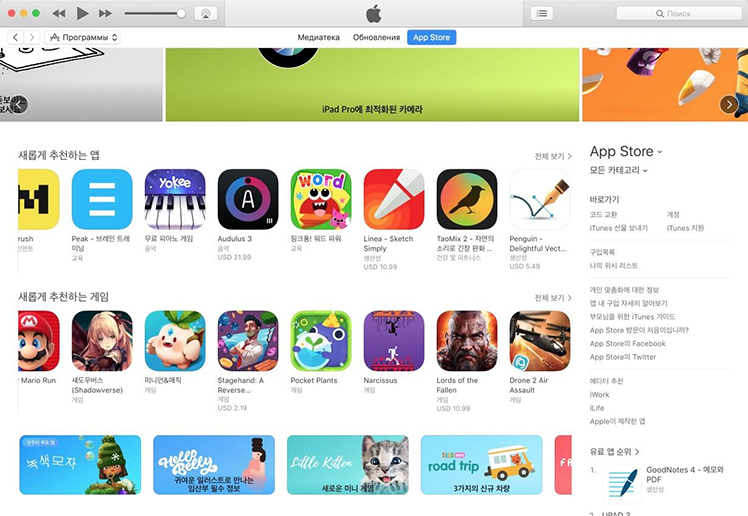Screen dimensions: 748x516
Task: Open the App Store의 Facebook link
Action: click(x=627, y=343)
